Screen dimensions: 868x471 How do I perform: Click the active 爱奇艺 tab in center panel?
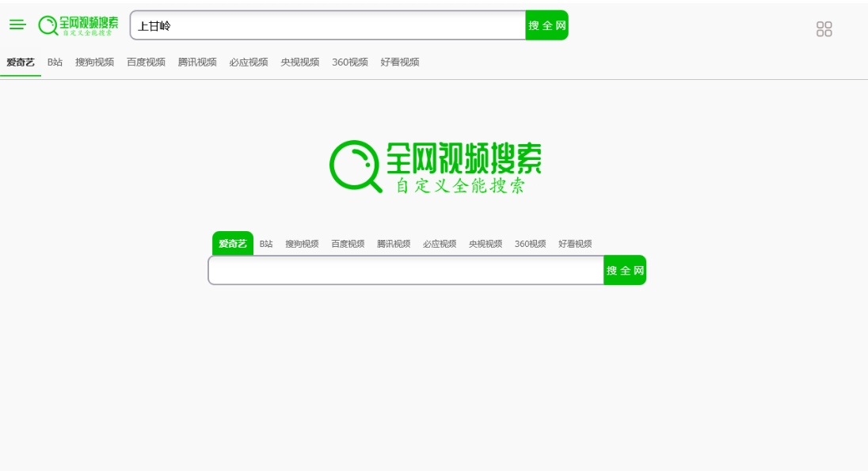coord(232,244)
